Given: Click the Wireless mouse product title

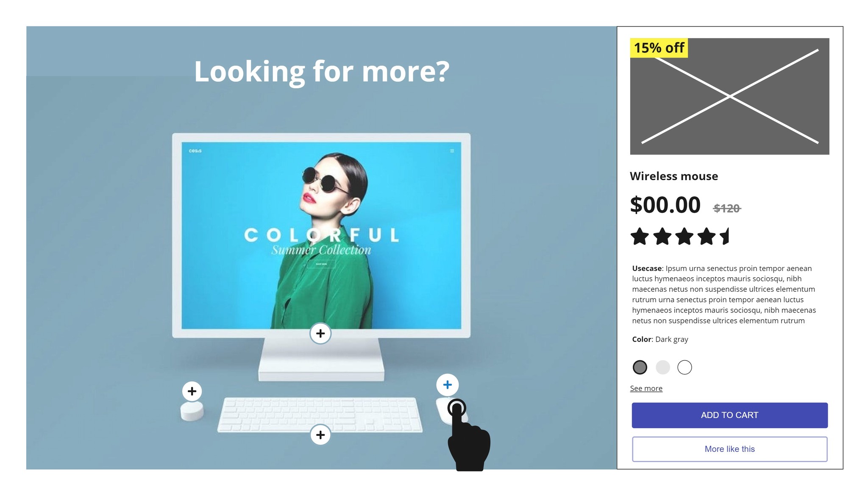Looking at the screenshot, I should coord(674,176).
